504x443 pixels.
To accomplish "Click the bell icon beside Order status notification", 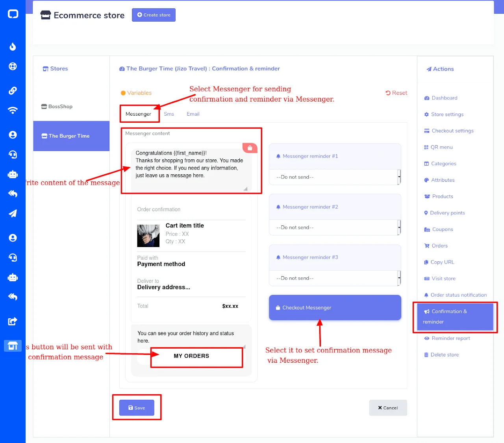I will 426,295.
